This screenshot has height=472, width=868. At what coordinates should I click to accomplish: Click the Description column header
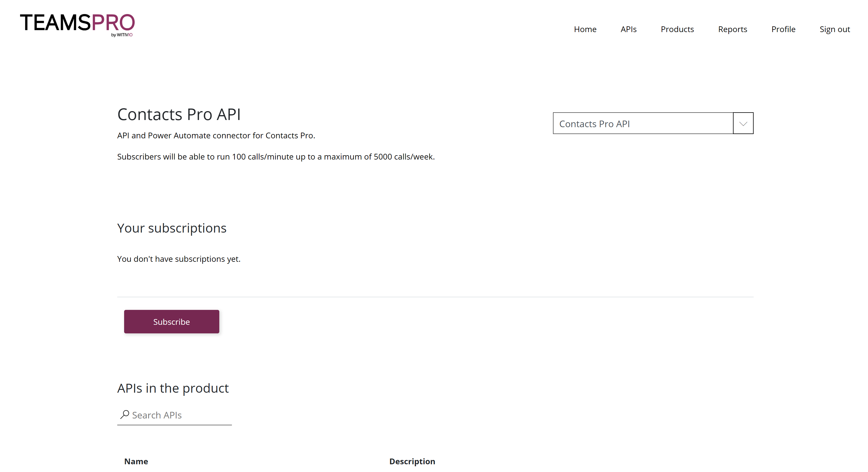(x=412, y=461)
